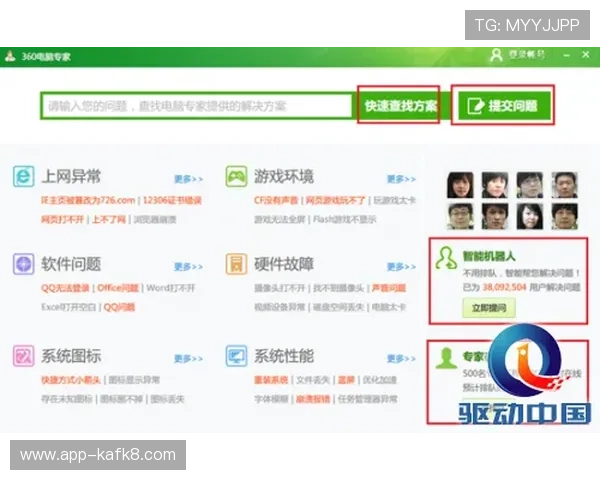This screenshot has width=600, height=480.
Task: Open the 摄像头打不开 link
Action: [x=280, y=288]
